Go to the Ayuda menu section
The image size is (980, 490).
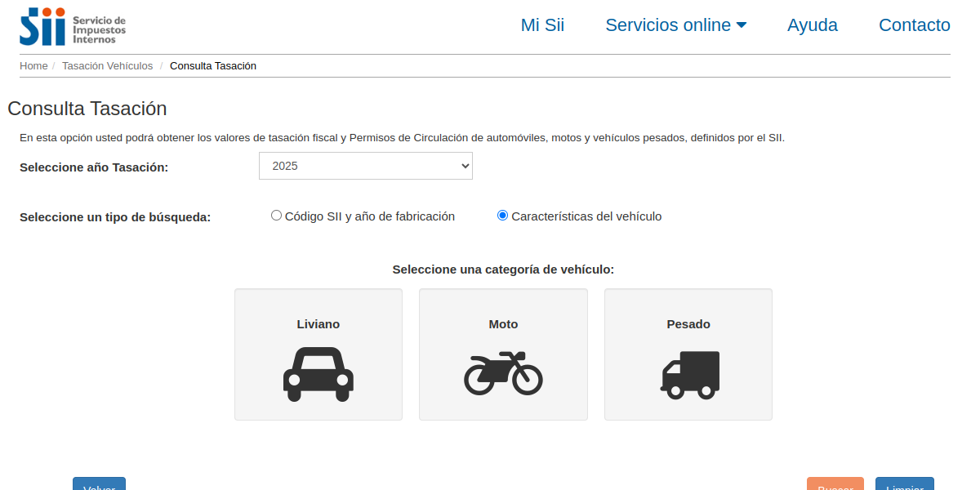point(812,25)
